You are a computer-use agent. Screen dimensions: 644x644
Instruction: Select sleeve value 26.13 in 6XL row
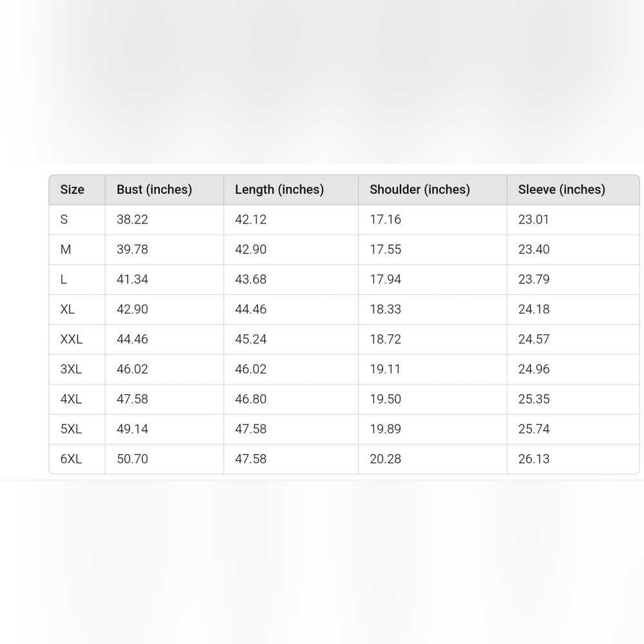(x=533, y=459)
